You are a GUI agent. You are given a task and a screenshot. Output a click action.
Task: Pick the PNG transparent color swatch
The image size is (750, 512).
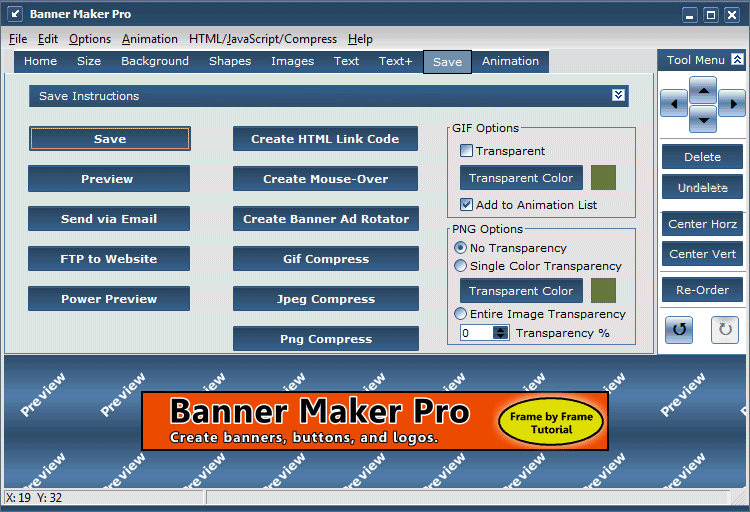point(603,290)
